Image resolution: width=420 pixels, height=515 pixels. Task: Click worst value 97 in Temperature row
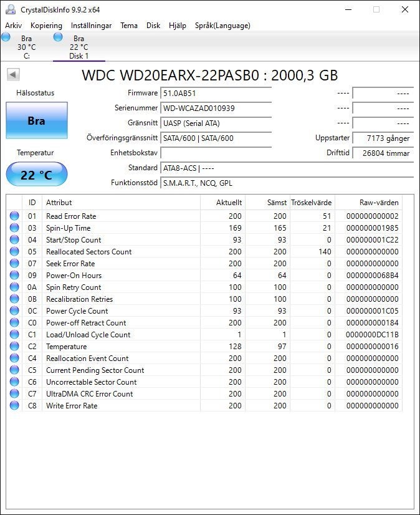(x=282, y=347)
